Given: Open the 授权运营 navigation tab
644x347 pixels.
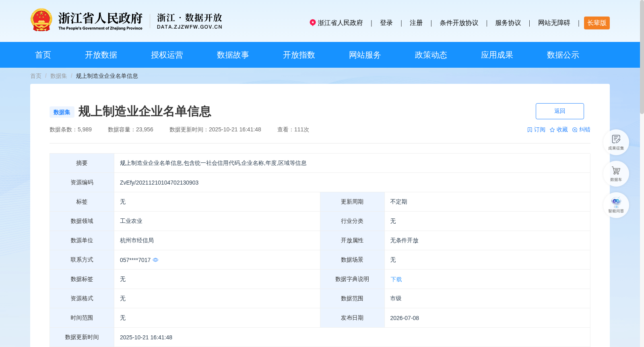Looking at the screenshot, I should point(167,55).
